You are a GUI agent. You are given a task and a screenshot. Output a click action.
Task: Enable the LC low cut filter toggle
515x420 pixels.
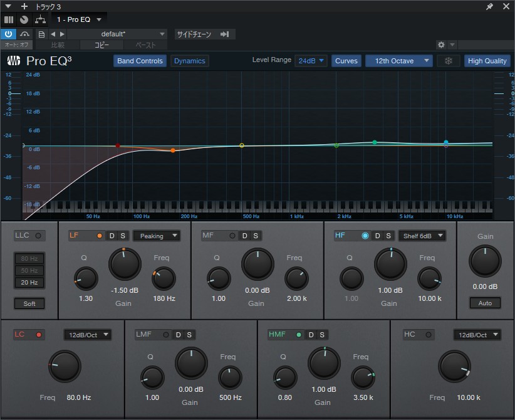point(38,335)
